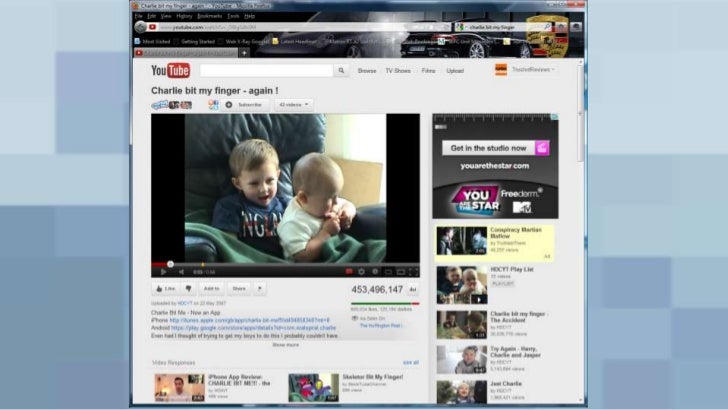This screenshot has width=728, height=410.
Task: Open the HDCYT Play List thumbnail
Action: coord(462,285)
